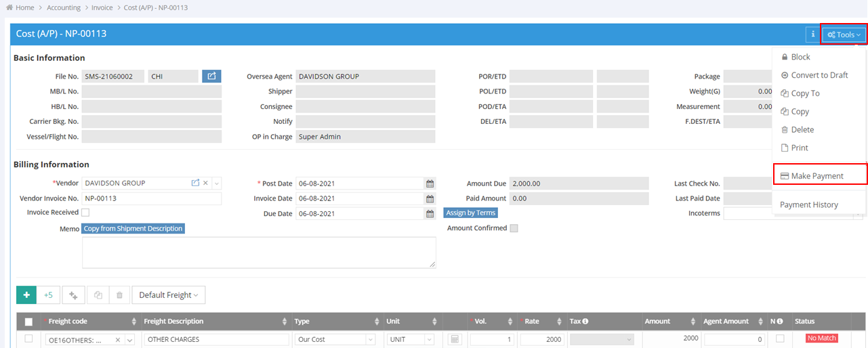
Task: Open the Type dropdown showing Our Cost
Action: 336,339
